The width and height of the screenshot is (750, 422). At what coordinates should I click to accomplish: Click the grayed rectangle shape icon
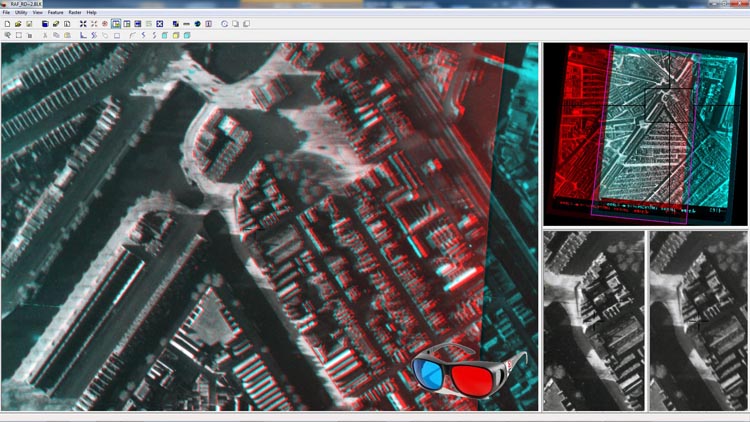click(x=117, y=35)
